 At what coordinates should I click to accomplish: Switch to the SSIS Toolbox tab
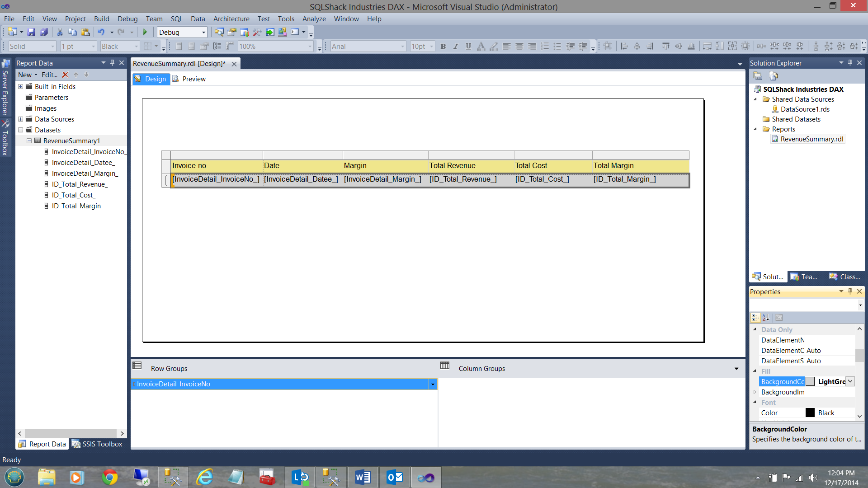(97, 444)
